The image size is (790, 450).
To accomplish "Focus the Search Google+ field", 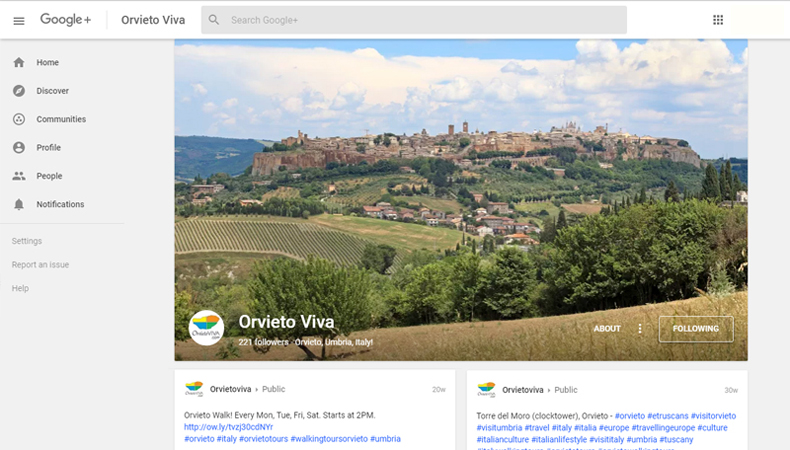I will 414,20.
